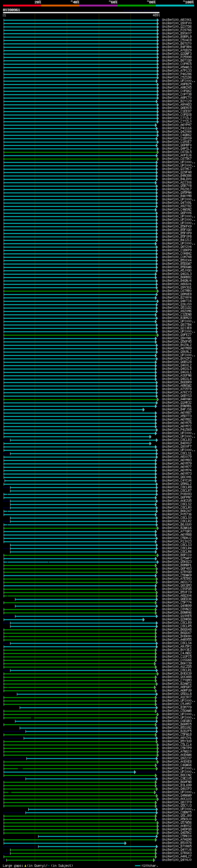Open the UniRef100_A9YZV1 label
Viewport: 197px width, 868px height.
click(177, 738)
